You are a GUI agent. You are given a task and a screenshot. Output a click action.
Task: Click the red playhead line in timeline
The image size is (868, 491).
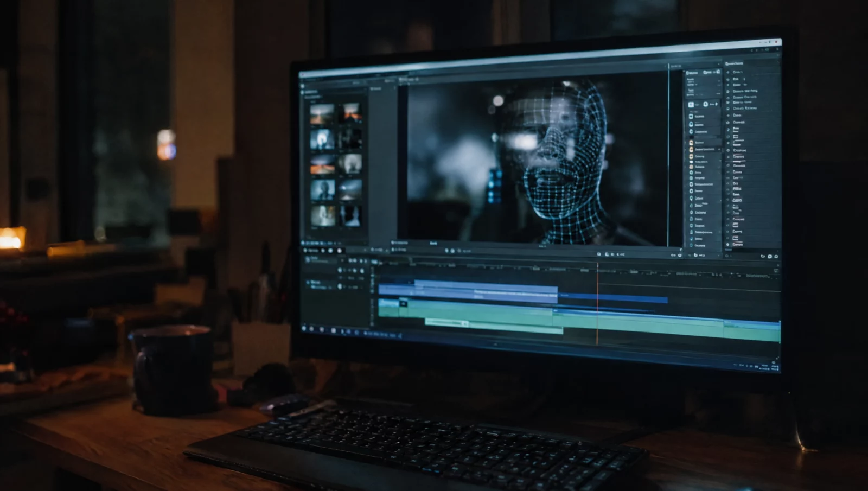point(597,304)
